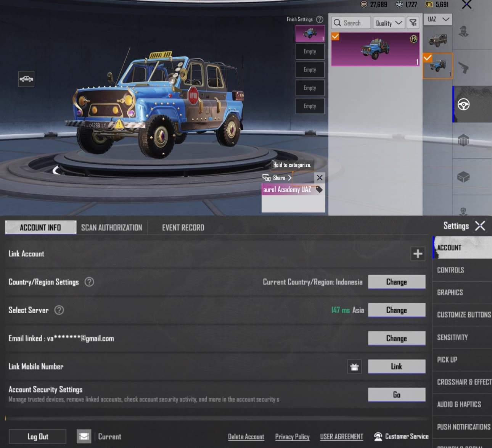Click the silver currency icon beside 1,727
The image size is (492, 448).
399,4
